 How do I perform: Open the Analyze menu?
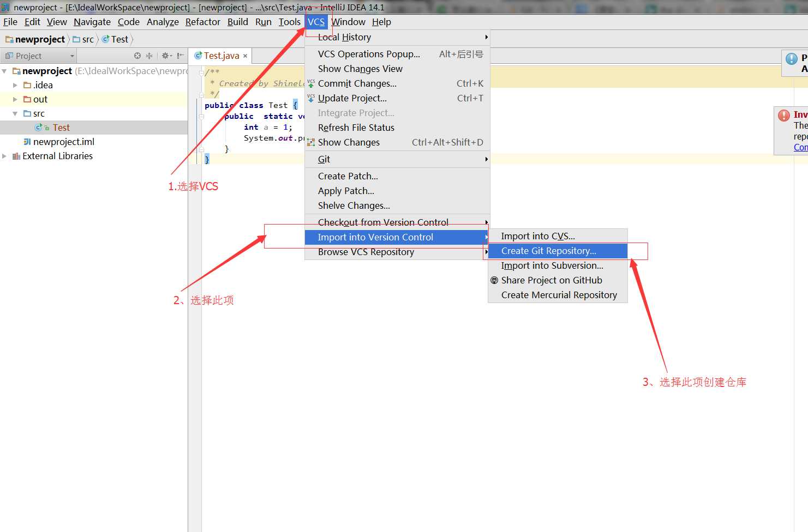tap(163, 22)
